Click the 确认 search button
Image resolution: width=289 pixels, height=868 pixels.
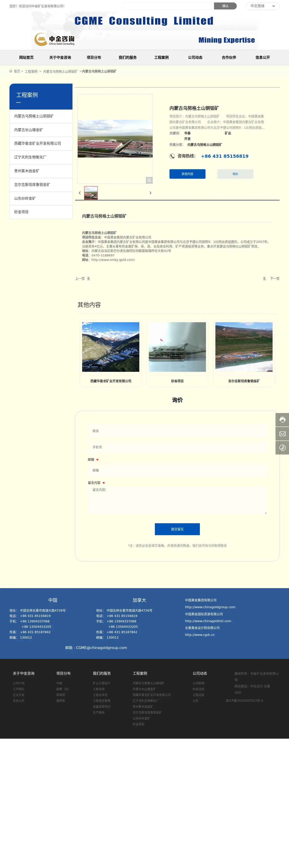point(225,6)
